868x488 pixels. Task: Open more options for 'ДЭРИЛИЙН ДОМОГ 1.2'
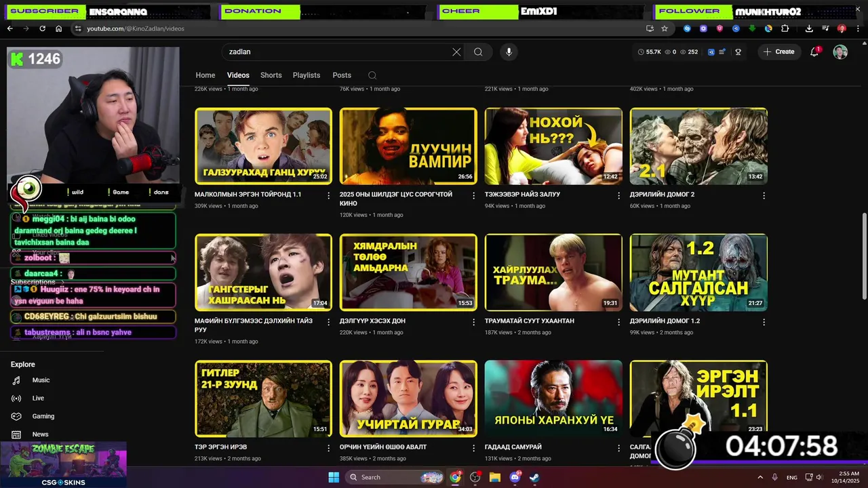pos(764,321)
